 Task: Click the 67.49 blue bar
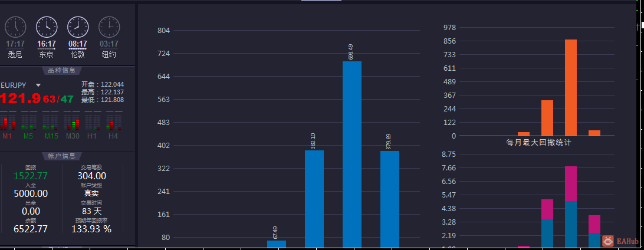tap(277, 244)
